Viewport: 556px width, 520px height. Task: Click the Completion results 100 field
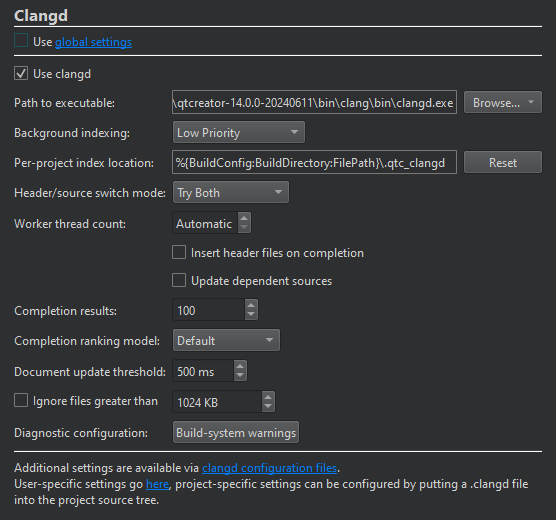pyautogui.click(x=208, y=310)
